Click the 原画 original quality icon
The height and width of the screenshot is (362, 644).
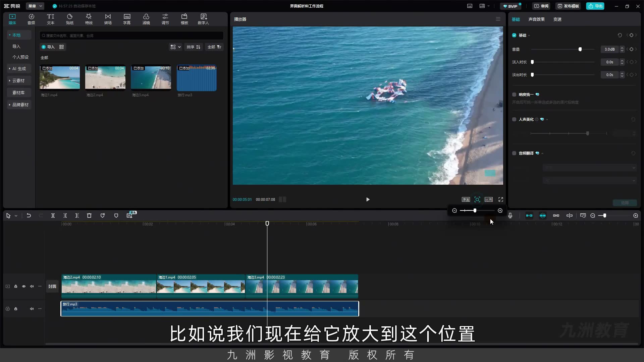pos(466,199)
